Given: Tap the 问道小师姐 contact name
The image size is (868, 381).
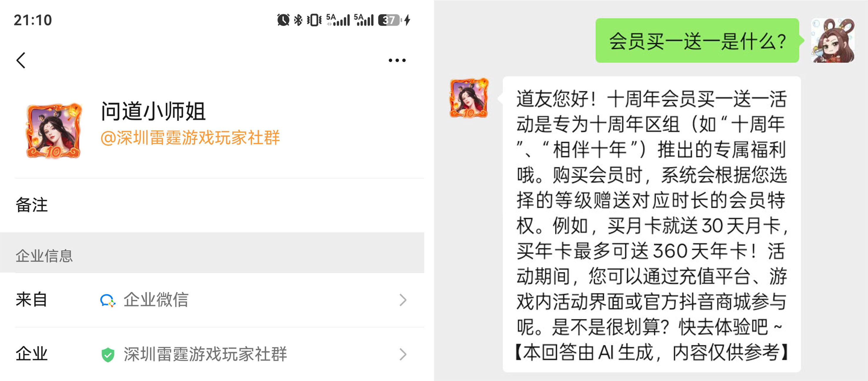Looking at the screenshot, I should (153, 111).
